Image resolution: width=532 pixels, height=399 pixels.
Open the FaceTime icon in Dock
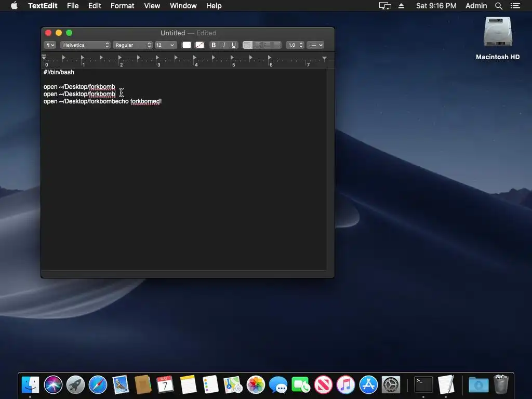point(301,385)
